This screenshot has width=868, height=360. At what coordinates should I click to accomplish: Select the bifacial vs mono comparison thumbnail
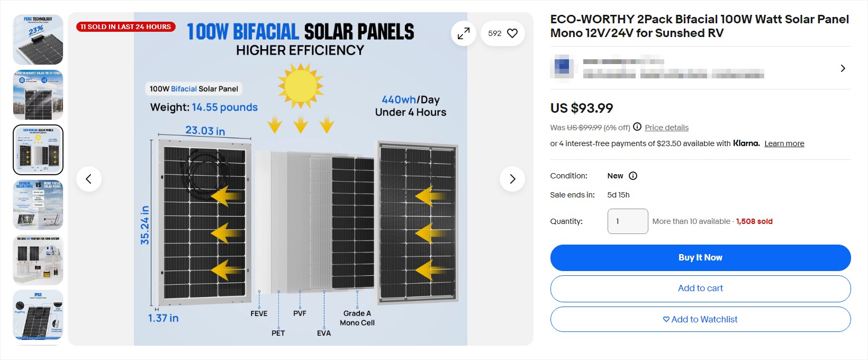point(38,205)
